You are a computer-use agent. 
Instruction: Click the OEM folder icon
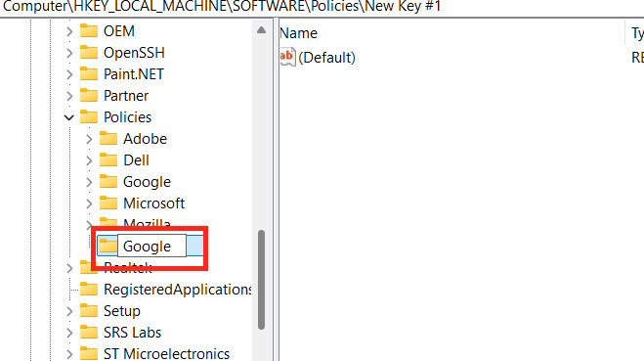[x=89, y=31]
